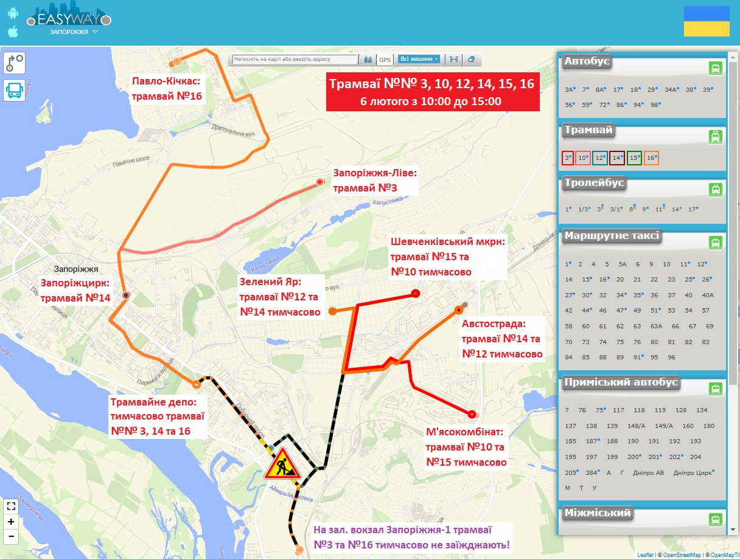The image size is (740, 560).
Task: Zoom in the map with the plus button
Action: coord(11,521)
